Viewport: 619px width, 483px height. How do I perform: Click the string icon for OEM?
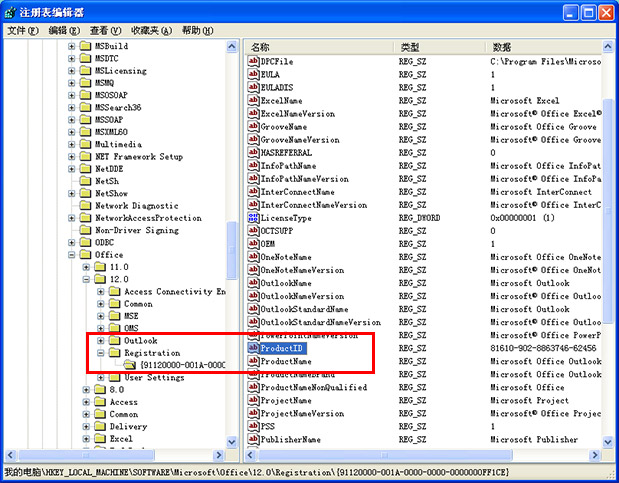coord(253,244)
